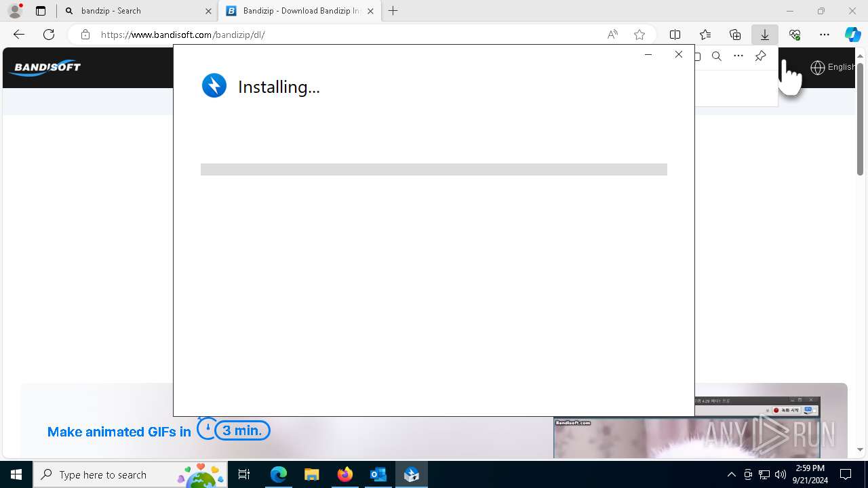This screenshot has height=488, width=868.
Task: View site information lock icon
Action: tap(85, 35)
